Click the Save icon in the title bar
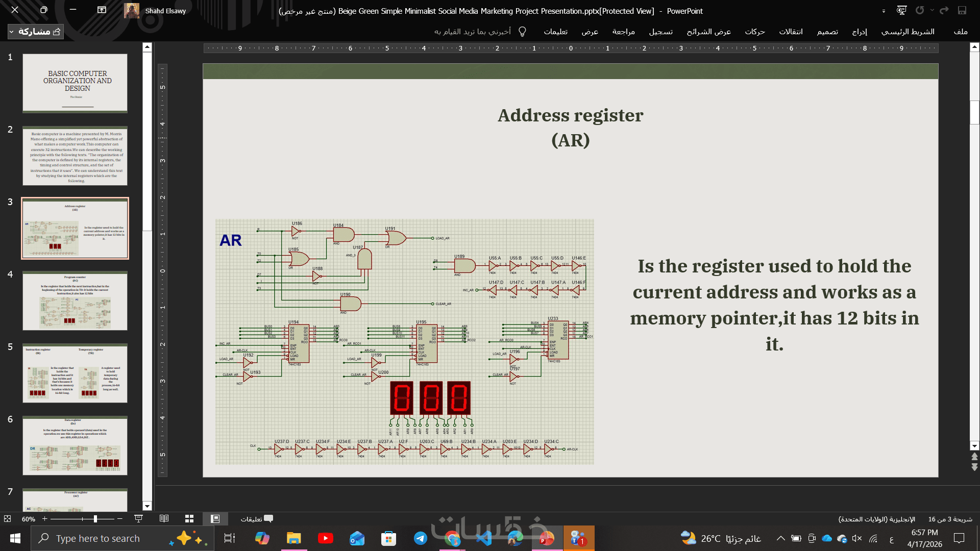The height and width of the screenshot is (551, 980). pos(962,10)
